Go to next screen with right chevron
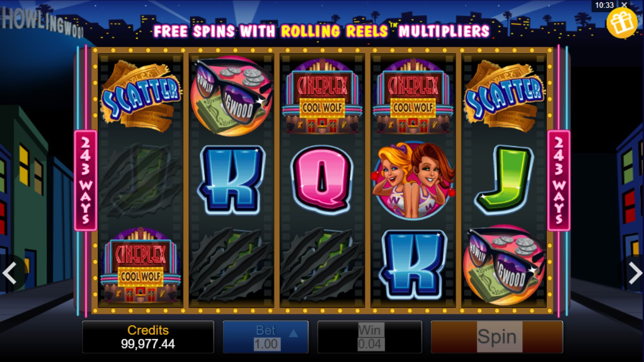644x362 pixels. pos(635,273)
